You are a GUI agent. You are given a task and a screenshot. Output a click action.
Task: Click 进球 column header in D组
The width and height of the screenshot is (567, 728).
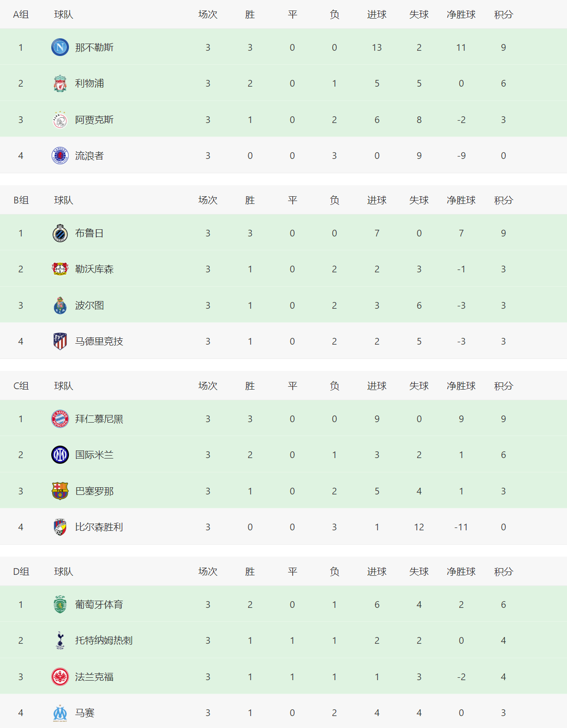click(x=377, y=571)
